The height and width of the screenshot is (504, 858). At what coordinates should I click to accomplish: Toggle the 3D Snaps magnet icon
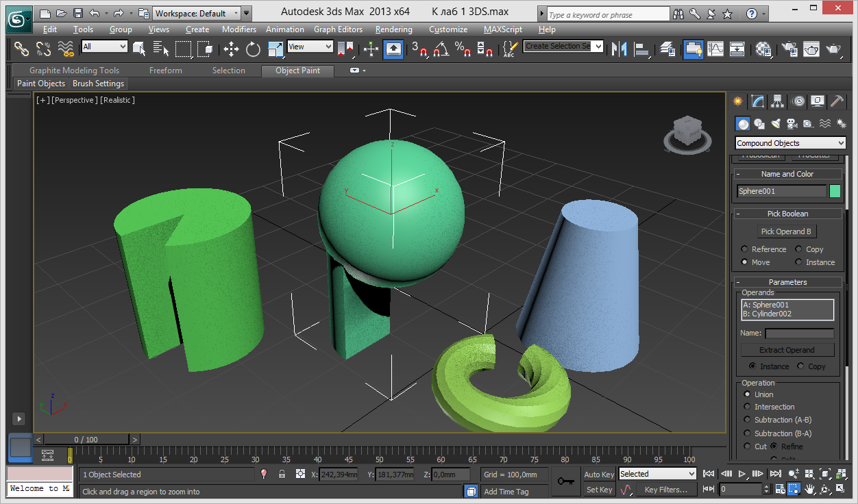(x=419, y=49)
